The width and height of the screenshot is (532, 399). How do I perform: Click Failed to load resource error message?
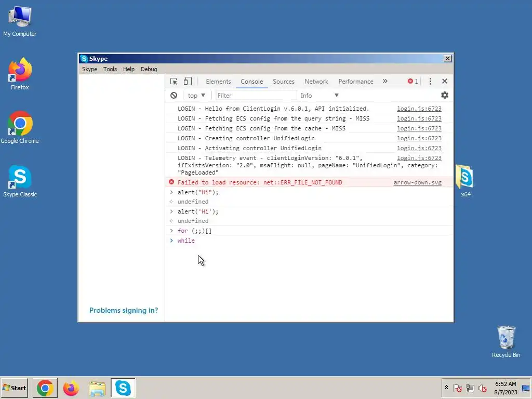tap(260, 182)
